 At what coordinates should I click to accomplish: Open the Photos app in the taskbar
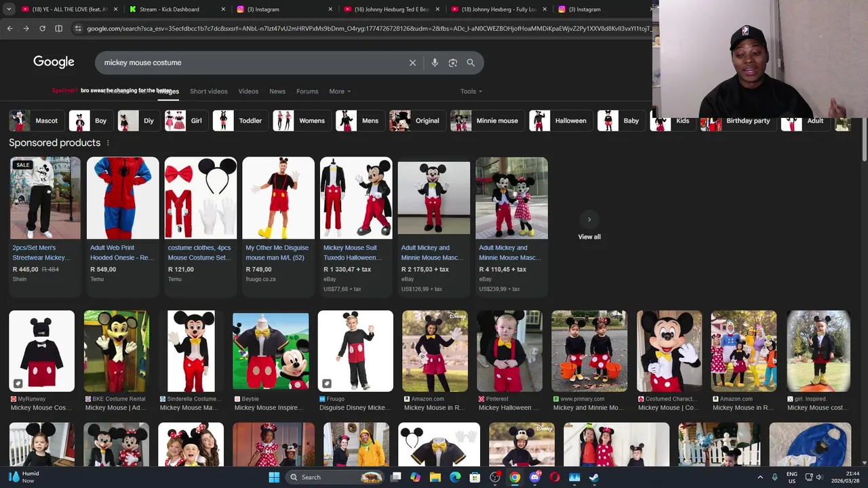pos(574,477)
